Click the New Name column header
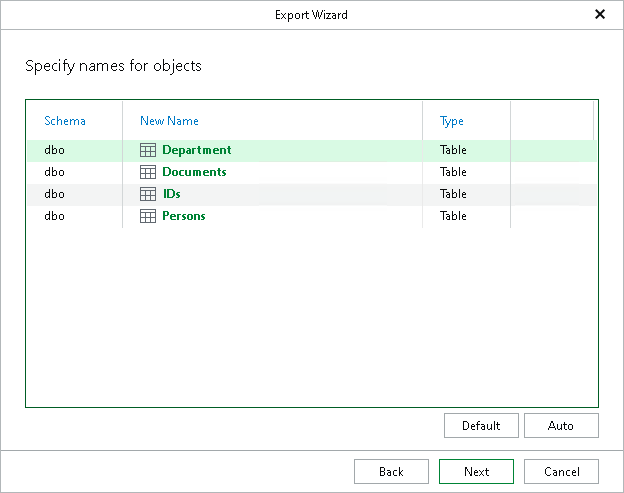Image resolution: width=624 pixels, height=493 pixels. (169, 121)
